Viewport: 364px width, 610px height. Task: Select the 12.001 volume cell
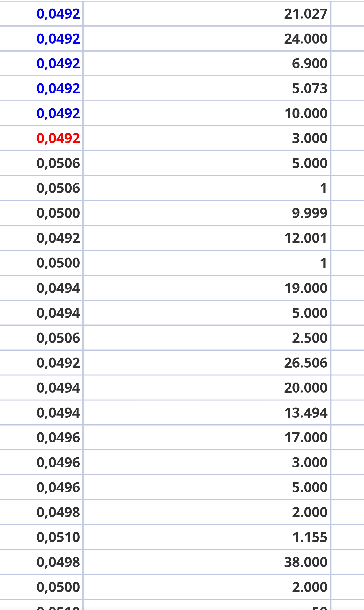point(207,238)
